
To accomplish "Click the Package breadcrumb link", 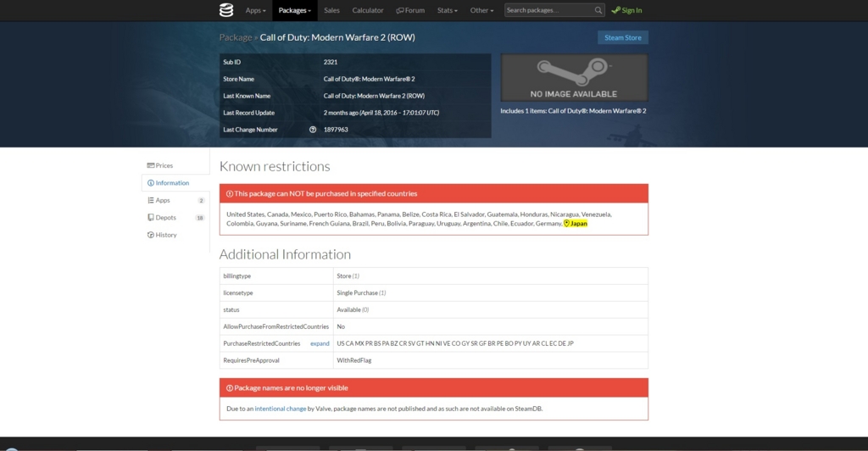I will tap(236, 37).
